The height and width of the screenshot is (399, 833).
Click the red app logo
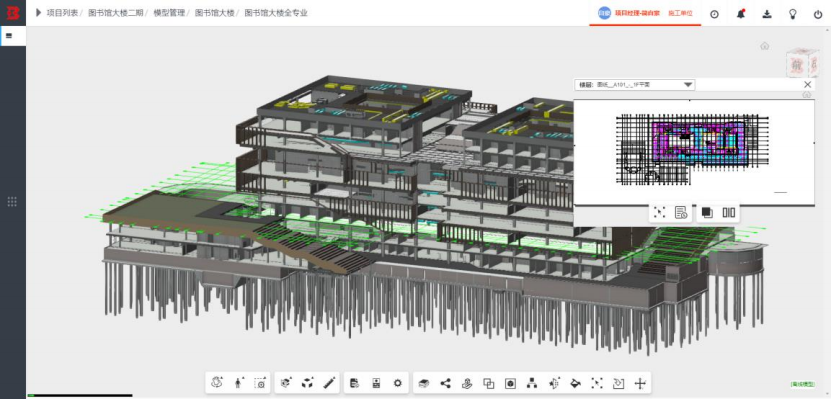(12, 13)
